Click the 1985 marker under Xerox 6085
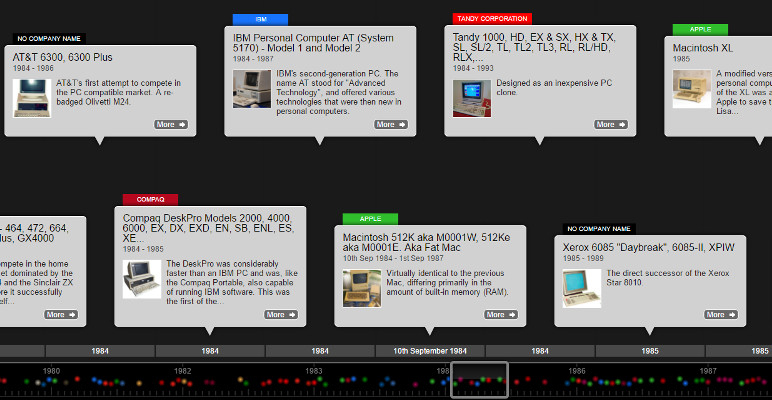The height and width of the screenshot is (400, 772). point(650,351)
